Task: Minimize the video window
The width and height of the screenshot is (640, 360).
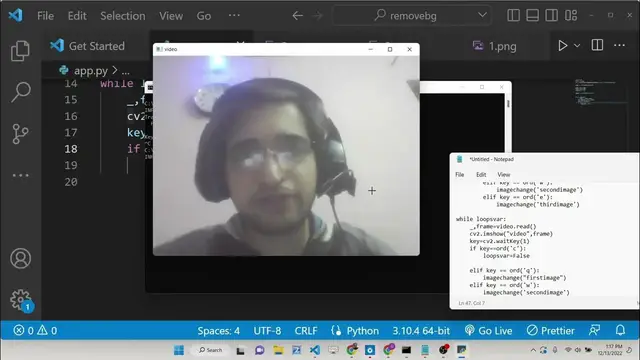Action: [x=371, y=49]
